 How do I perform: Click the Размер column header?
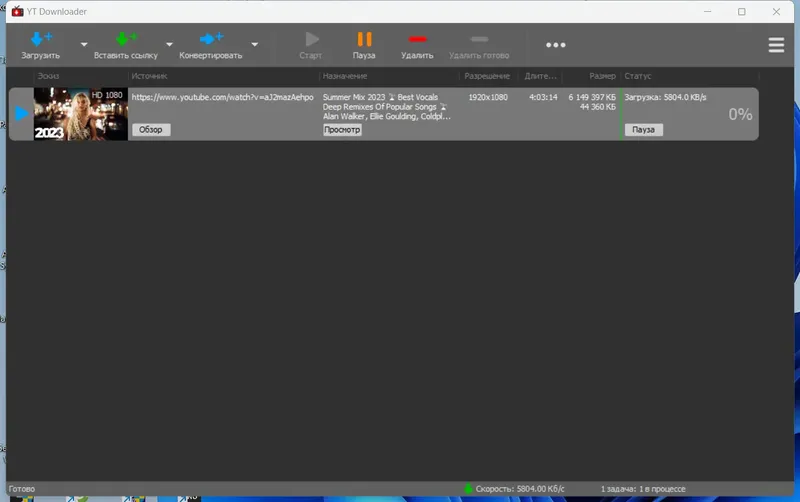click(603, 76)
